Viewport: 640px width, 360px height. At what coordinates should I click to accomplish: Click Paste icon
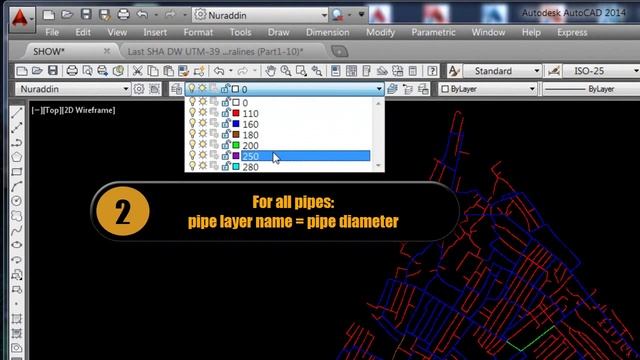[168, 71]
